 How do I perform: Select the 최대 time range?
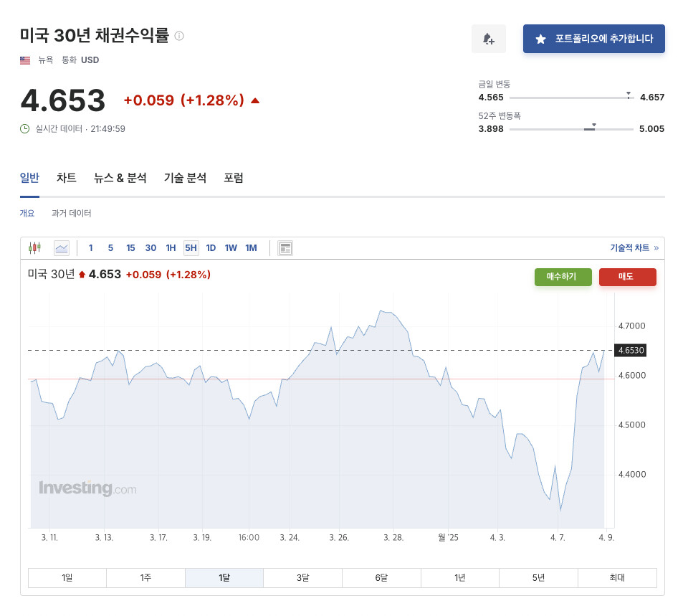(617, 577)
